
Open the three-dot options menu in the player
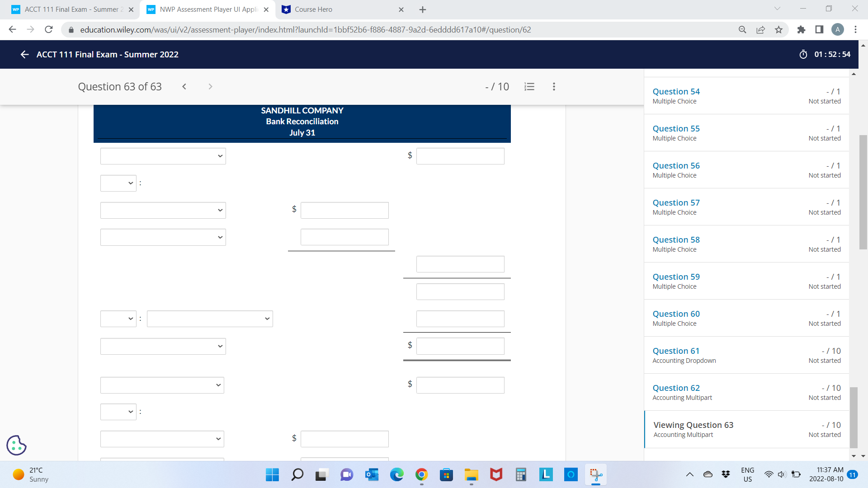click(553, 86)
